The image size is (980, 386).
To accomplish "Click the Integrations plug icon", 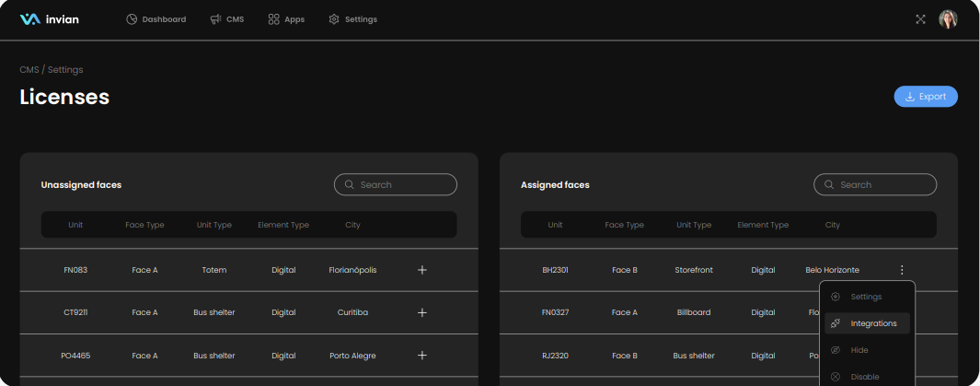I will (836, 323).
